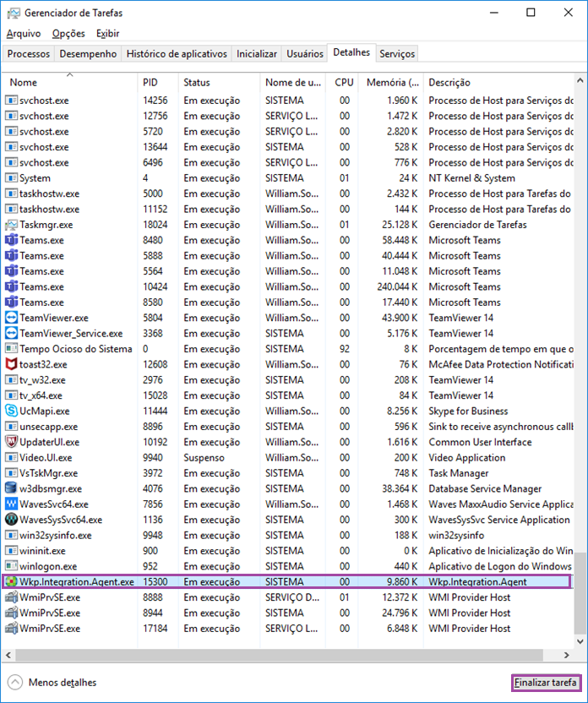The width and height of the screenshot is (588, 703).
Task: Switch to the Inicializar tab
Action: click(x=257, y=54)
